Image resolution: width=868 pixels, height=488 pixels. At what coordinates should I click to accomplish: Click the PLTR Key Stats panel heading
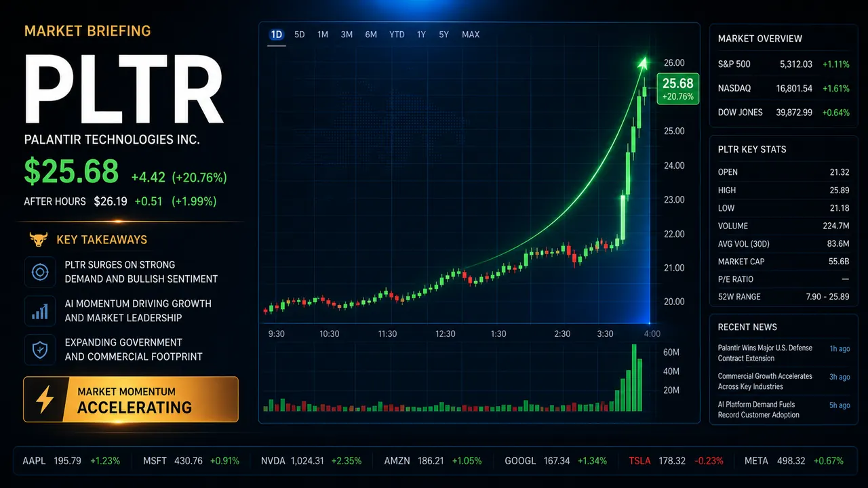click(752, 149)
